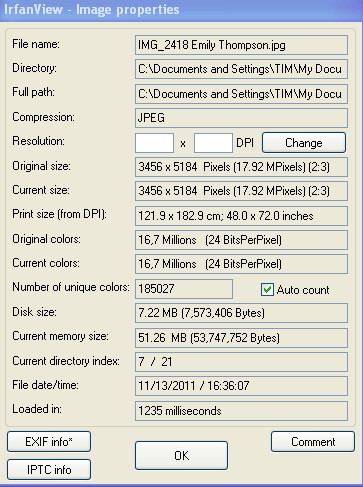Open the IPTC info dialog

(x=49, y=470)
